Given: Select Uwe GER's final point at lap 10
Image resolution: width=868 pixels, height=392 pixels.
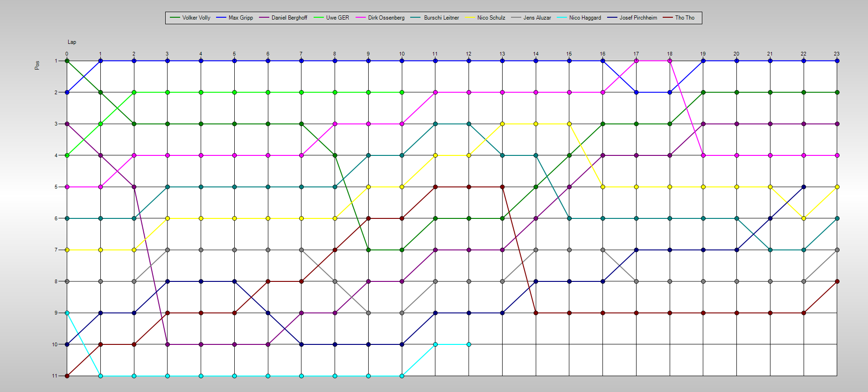Looking at the screenshot, I should click(x=402, y=92).
